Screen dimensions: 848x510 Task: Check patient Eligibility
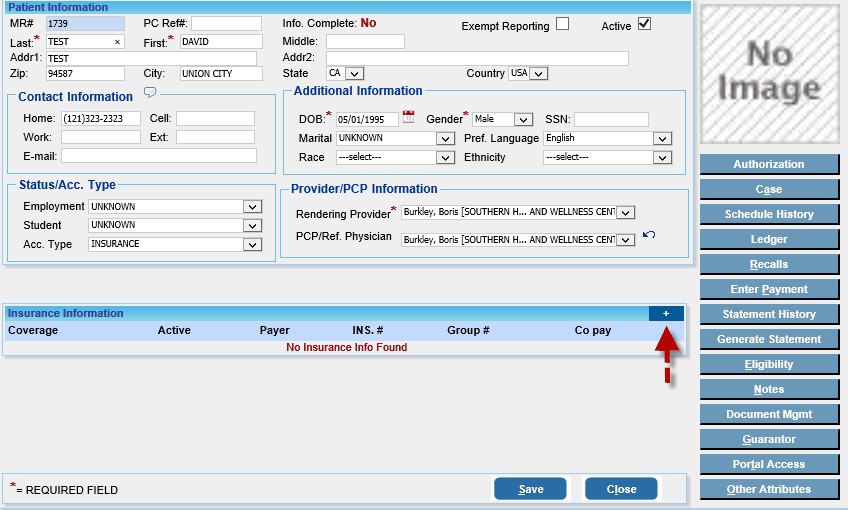point(768,364)
